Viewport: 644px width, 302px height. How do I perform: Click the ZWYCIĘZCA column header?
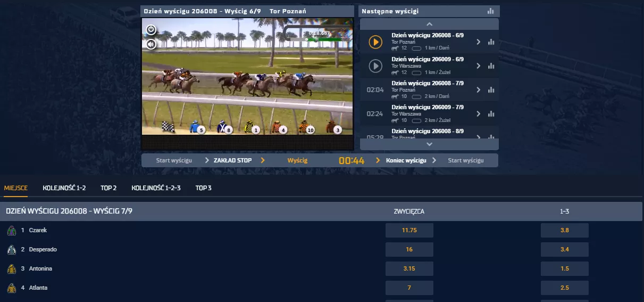click(x=409, y=211)
